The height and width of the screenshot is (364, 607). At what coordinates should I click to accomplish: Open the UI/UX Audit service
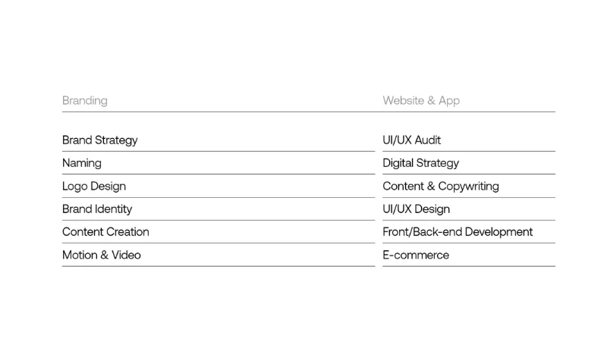[412, 140]
